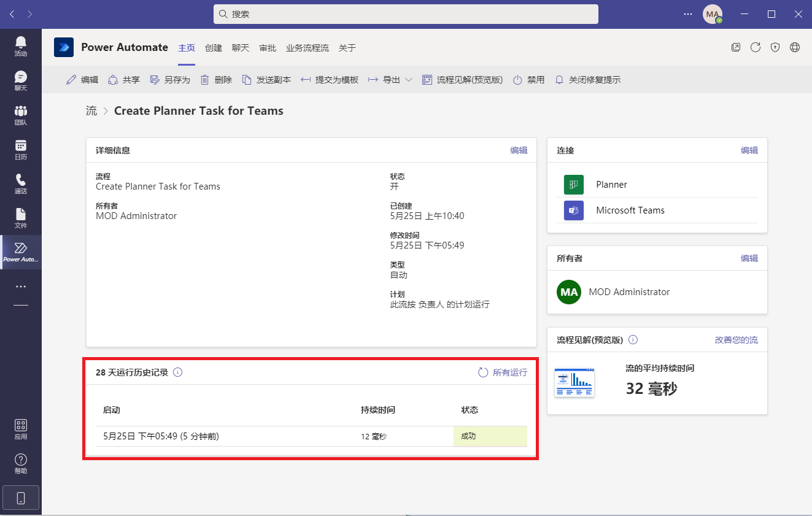Open the MA profile avatar menu
The height and width of the screenshot is (516, 812).
pyautogui.click(x=712, y=14)
